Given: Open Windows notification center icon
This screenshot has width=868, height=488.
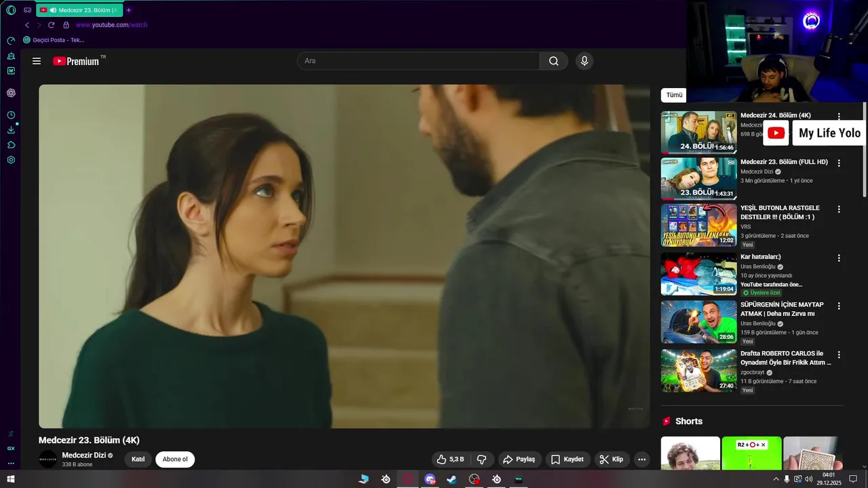Looking at the screenshot, I should (x=853, y=479).
